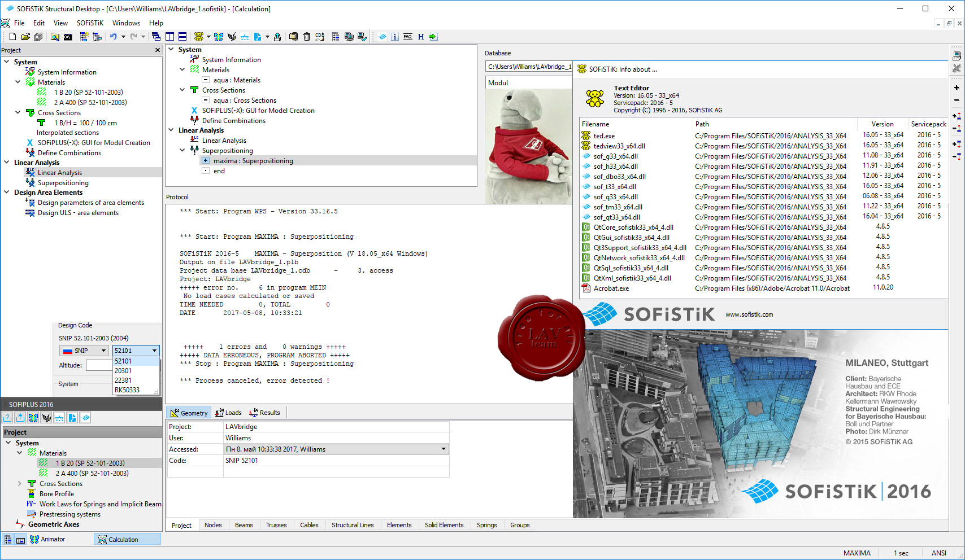Switch to the Loads tab

[x=229, y=413]
